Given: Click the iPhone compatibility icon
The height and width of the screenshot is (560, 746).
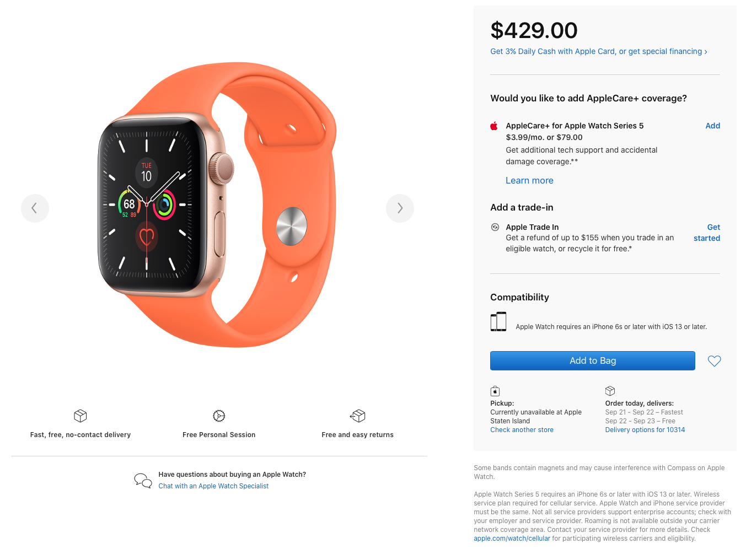Looking at the screenshot, I should [x=498, y=321].
